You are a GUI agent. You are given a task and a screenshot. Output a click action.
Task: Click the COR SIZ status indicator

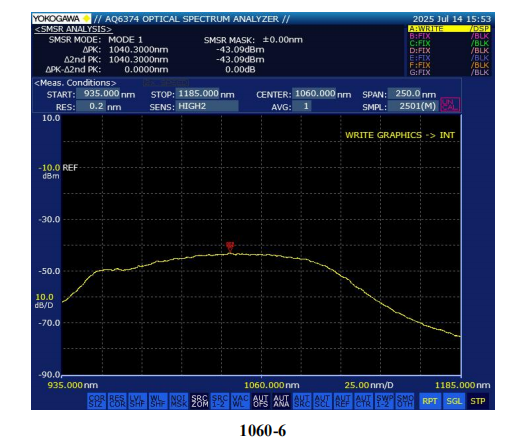[x=97, y=401]
